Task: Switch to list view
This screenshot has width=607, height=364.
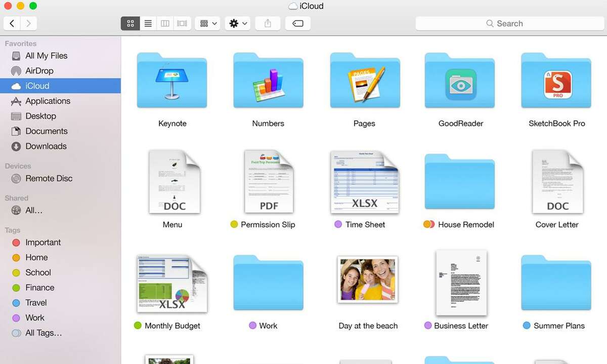Action: pyautogui.click(x=148, y=23)
